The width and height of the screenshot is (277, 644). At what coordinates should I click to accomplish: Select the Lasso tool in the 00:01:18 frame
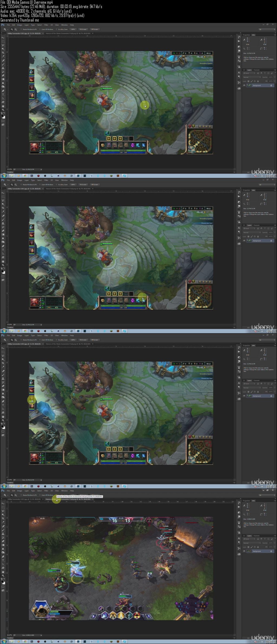[3, 200]
